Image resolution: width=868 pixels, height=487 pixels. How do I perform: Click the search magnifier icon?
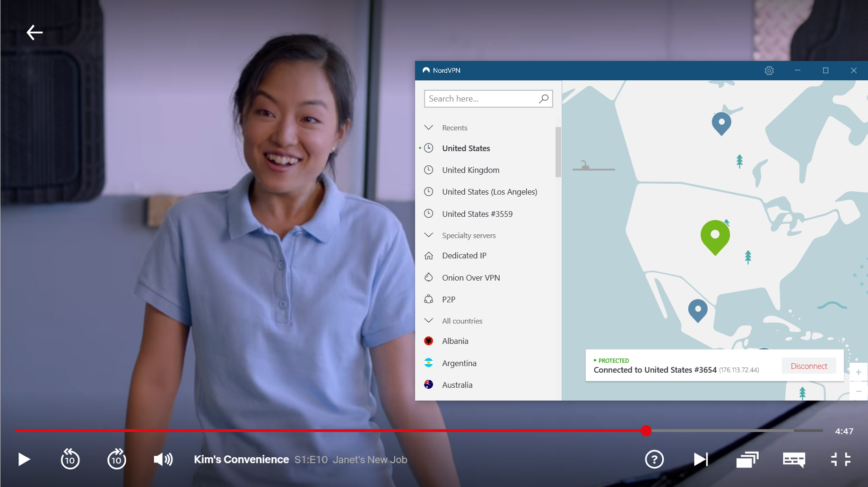(x=544, y=99)
